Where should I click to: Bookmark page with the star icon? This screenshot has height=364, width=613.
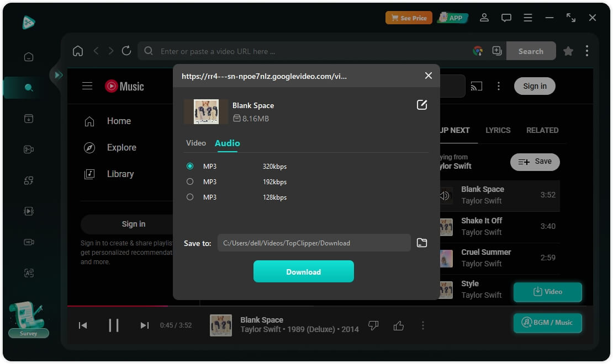coord(568,51)
